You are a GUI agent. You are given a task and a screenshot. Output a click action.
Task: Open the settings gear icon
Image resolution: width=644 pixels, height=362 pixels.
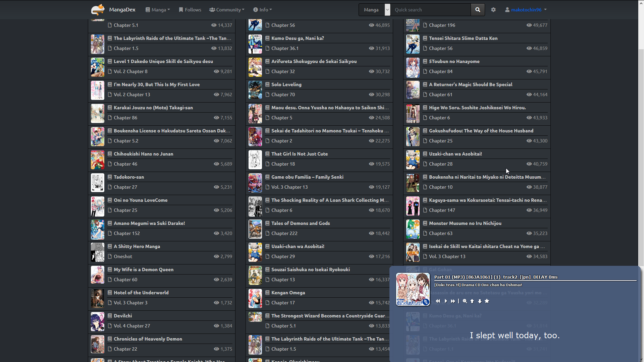pos(493,10)
